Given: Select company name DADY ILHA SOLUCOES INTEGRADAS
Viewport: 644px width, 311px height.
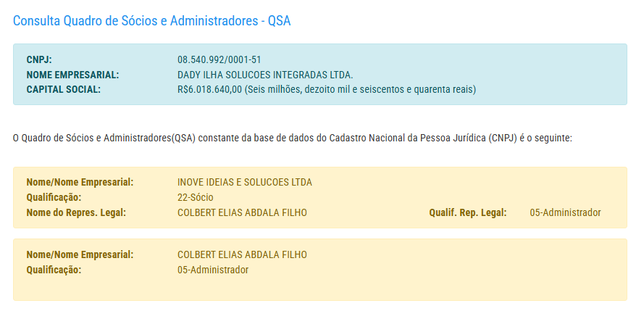Looking at the screenshot, I should click(264, 75).
